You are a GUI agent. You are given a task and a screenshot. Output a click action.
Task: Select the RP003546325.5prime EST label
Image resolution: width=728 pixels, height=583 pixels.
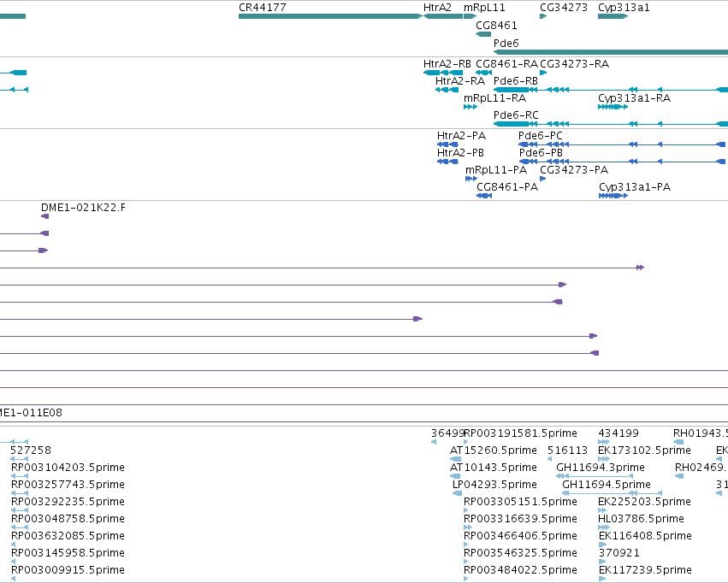pos(520,552)
